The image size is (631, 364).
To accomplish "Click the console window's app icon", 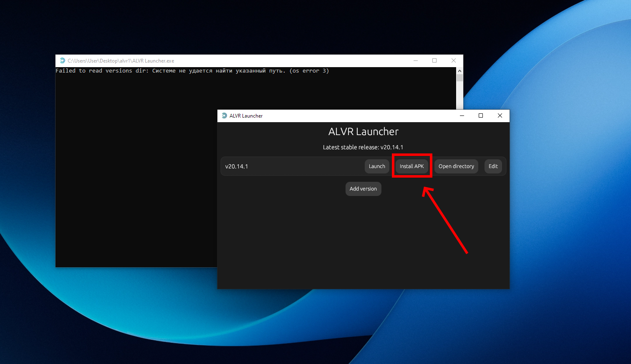I will [x=62, y=61].
